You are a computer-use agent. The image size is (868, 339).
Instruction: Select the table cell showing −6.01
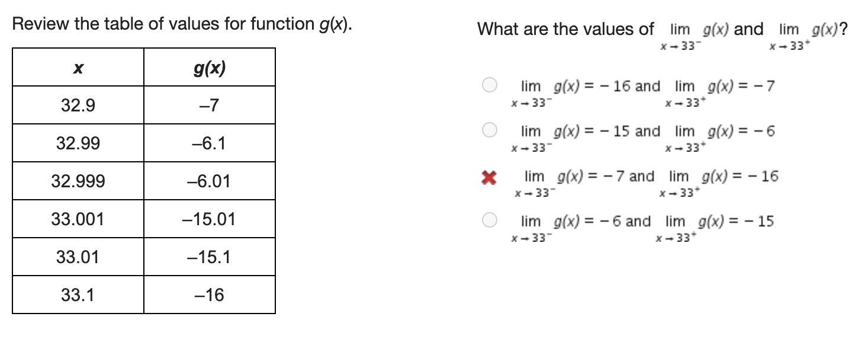point(210,181)
